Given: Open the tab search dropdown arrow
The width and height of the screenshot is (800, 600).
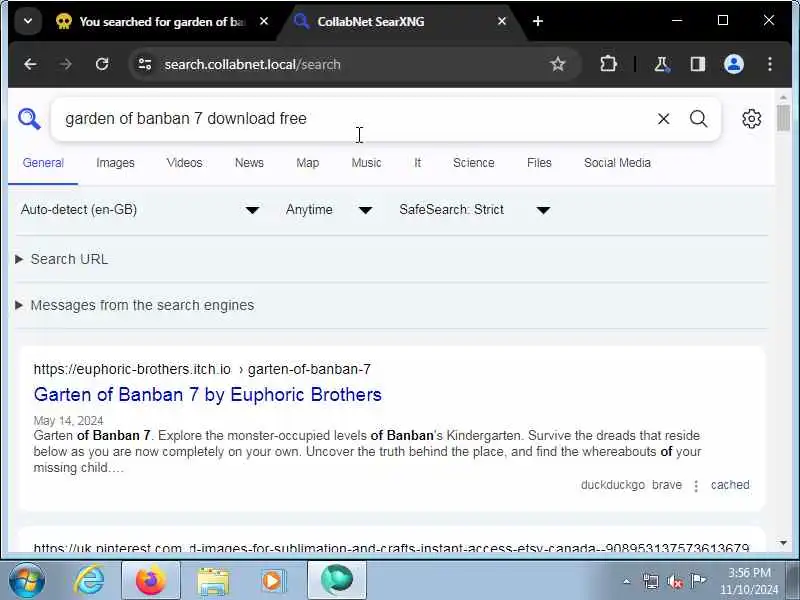Looking at the screenshot, I should tap(28, 21).
